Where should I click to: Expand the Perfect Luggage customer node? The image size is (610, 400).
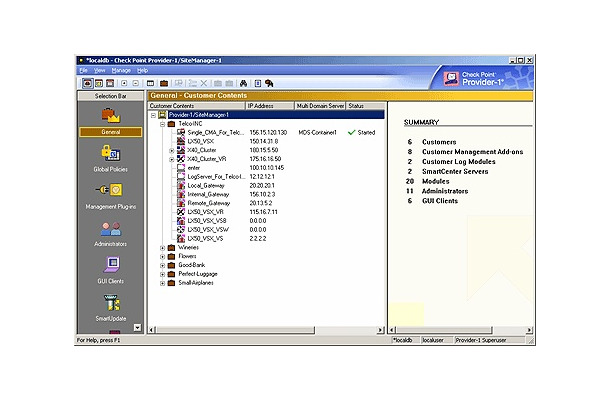163,274
